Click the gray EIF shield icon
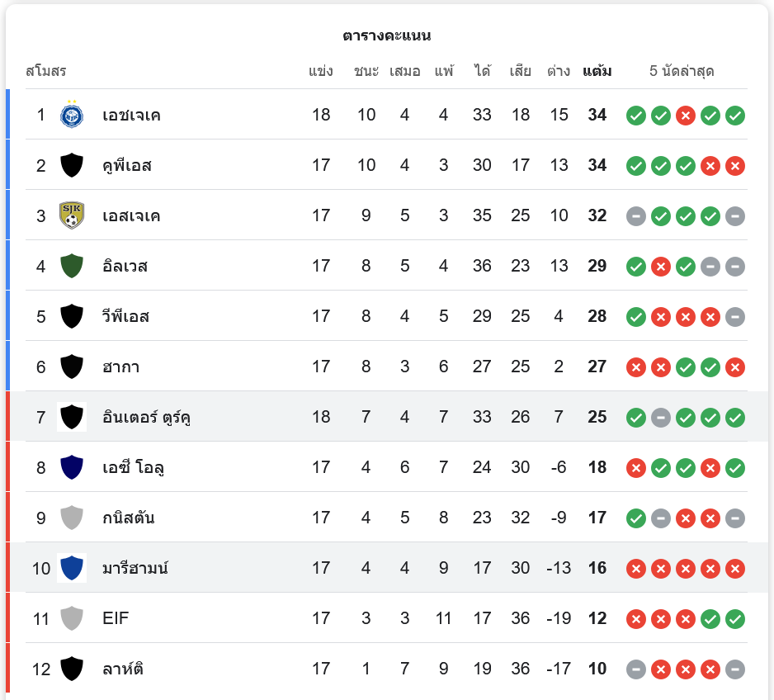The height and width of the screenshot is (700, 774). (x=72, y=618)
